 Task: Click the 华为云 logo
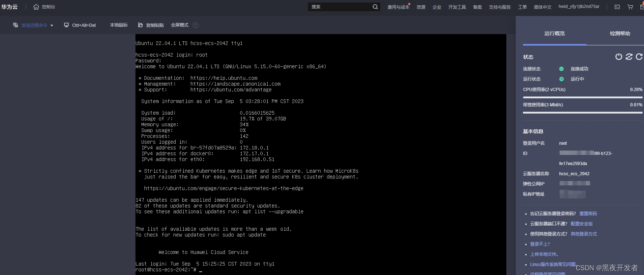click(9, 7)
